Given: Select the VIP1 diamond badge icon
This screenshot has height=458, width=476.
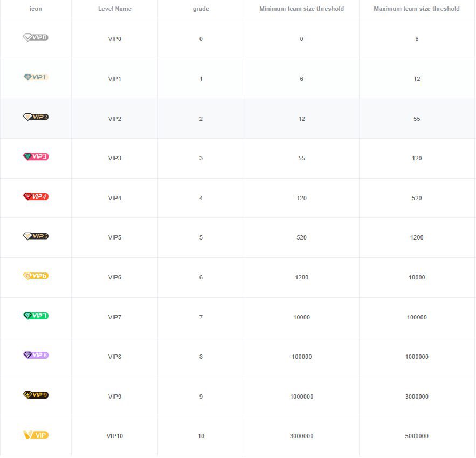Looking at the screenshot, I should click(36, 78).
